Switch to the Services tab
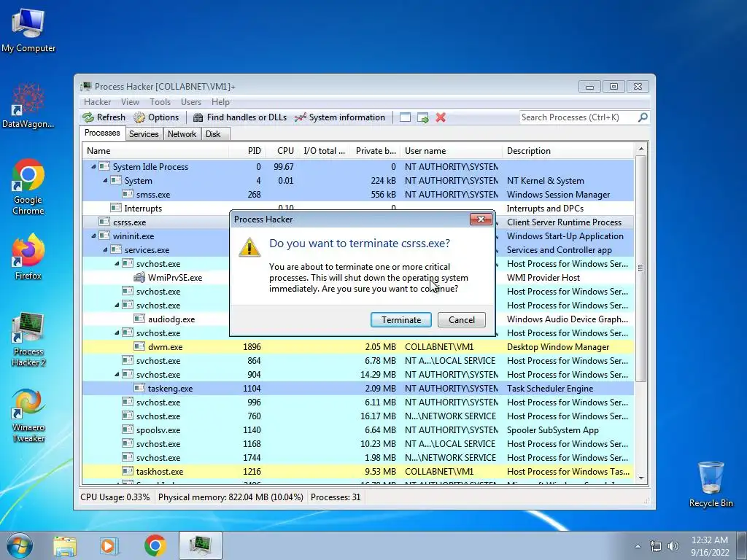This screenshot has height=560, width=747. [144, 134]
